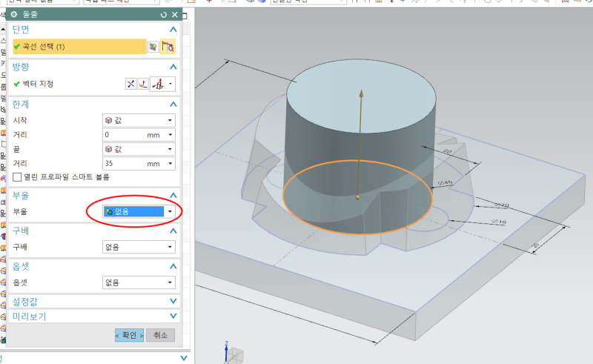593x364 pixels.
Task: Click the curve selection icon in 단면
Action: [168, 47]
